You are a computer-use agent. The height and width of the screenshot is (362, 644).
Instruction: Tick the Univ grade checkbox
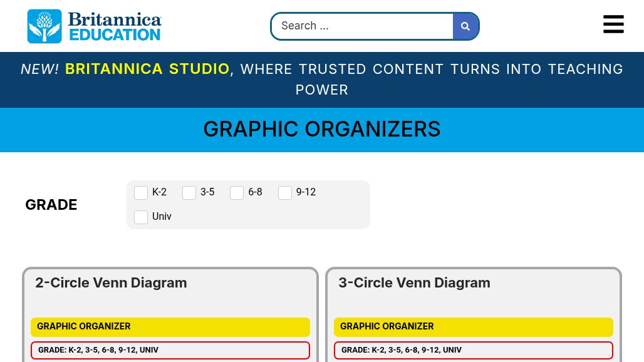click(141, 217)
